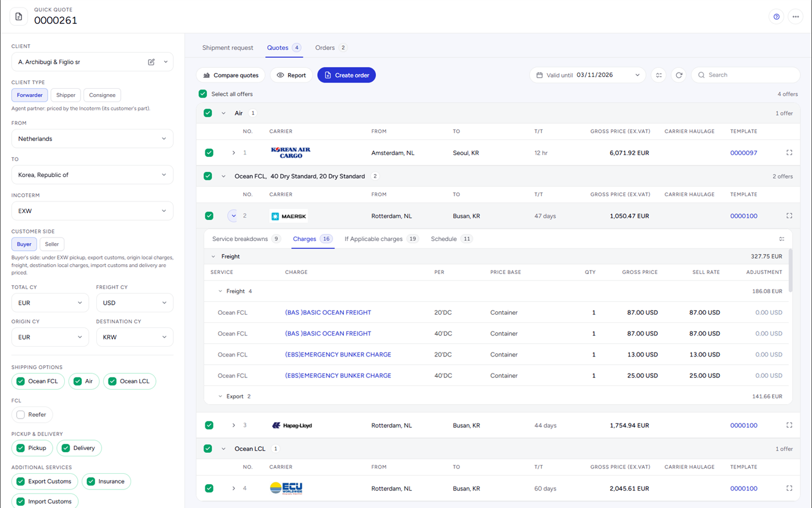Viewport: 812px width, 508px height.
Task: Click the help question mark icon
Action: 776,17
